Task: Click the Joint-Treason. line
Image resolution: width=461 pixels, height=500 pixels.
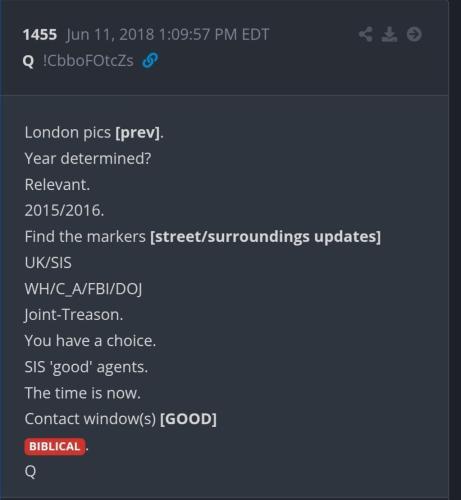Action: 74,315
